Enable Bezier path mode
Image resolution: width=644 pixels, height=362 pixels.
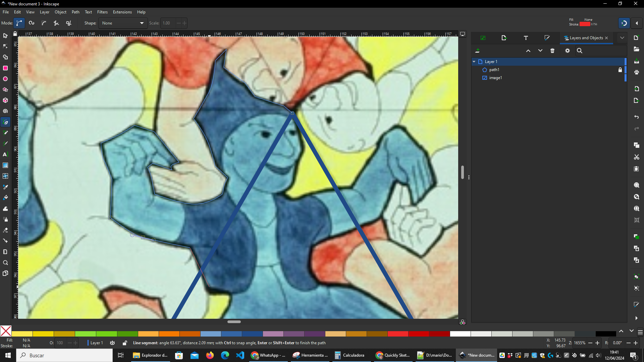19,23
